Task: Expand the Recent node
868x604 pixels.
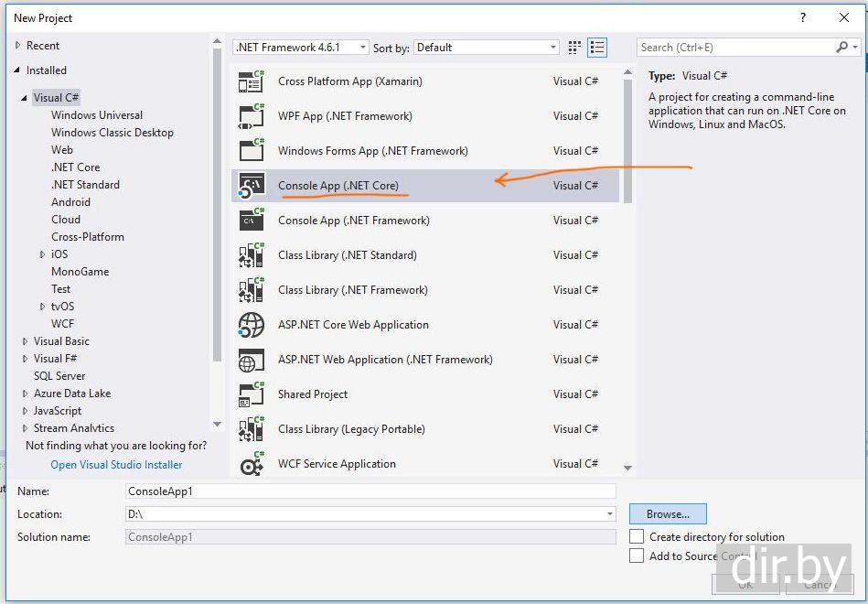Action: [17, 46]
